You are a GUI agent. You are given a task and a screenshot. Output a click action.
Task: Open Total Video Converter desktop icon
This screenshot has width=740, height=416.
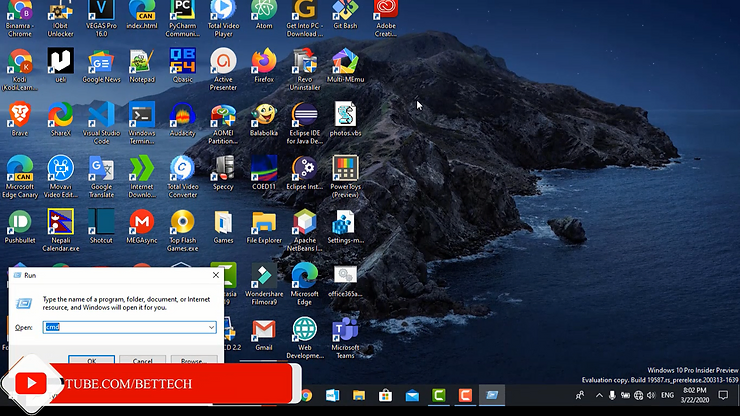coord(183,177)
